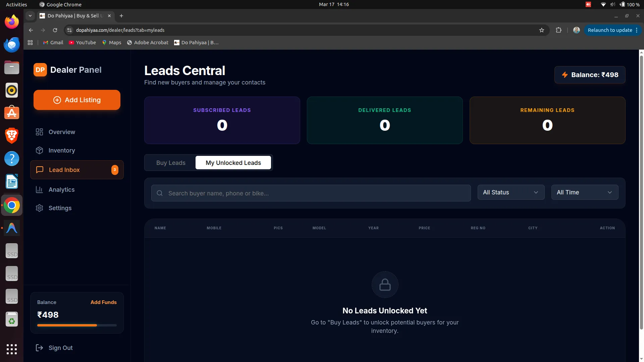644x362 pixels.
Task: Click the orange balance progress bar
Action: click(x=67, y=325)
